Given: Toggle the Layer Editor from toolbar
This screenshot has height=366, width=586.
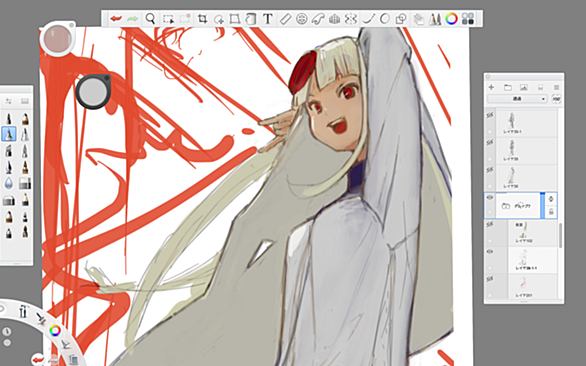Looking at the screenshot, I should pos(419,19).
